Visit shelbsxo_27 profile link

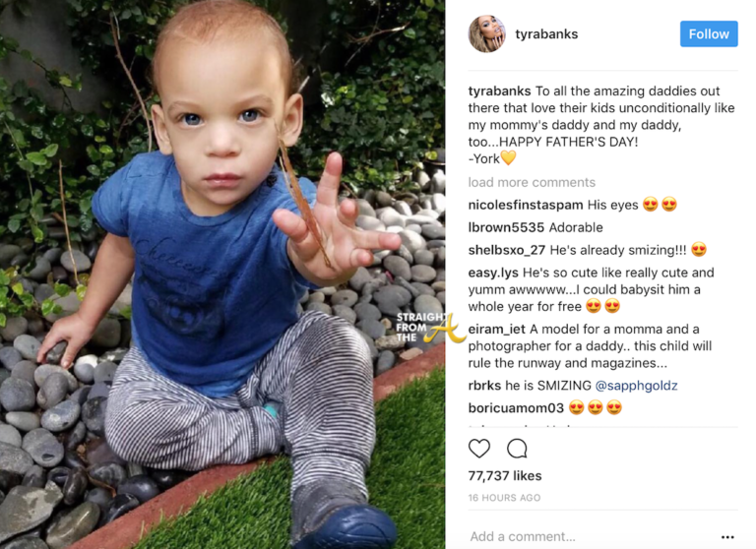point(507,250)
